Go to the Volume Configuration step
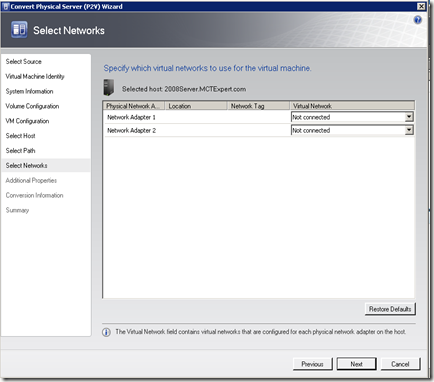This screenshot has width=434, height=382. [32, 106]
